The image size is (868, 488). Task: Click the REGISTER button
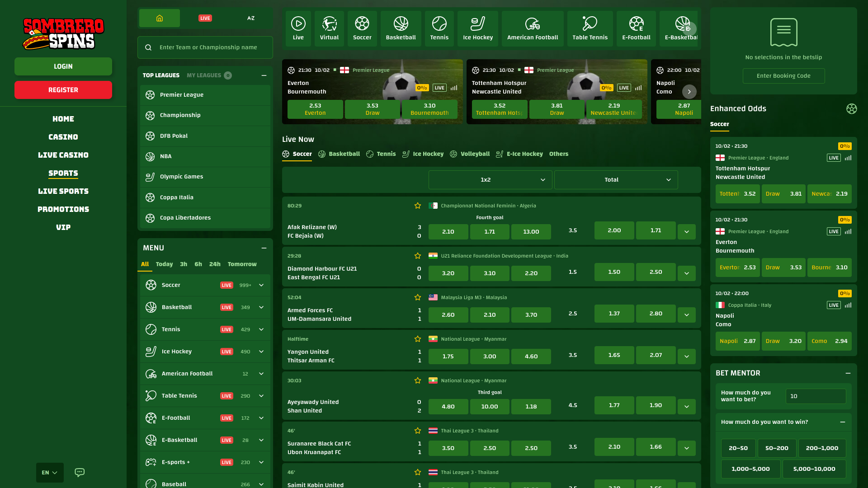tap(63, 89)
